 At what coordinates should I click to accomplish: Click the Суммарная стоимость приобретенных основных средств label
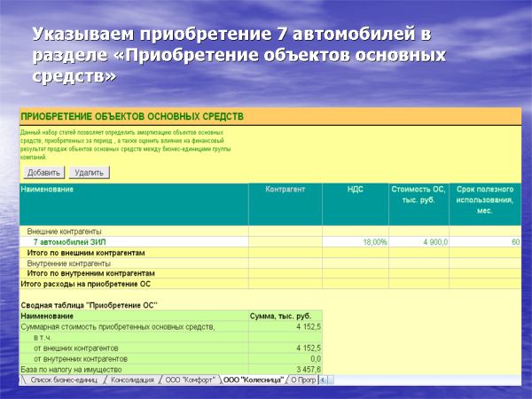coord(118,326)
